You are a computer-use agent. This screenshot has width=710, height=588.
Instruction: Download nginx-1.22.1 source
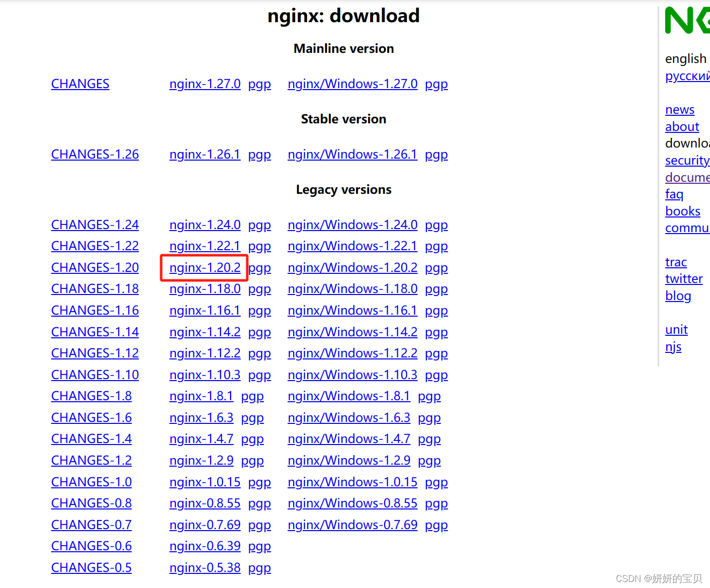pos(205,246)
